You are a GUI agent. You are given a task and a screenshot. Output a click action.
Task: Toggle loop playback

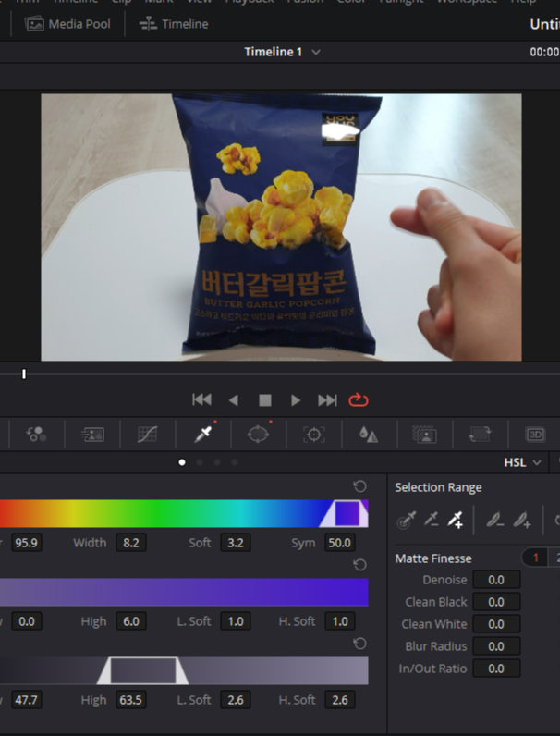359,400
